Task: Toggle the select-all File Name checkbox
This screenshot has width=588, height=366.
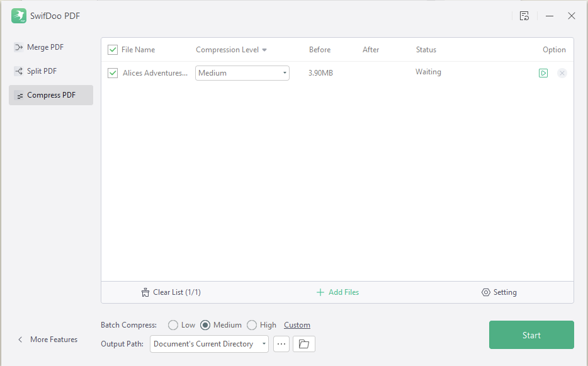Action: click(x=113, y=50)
